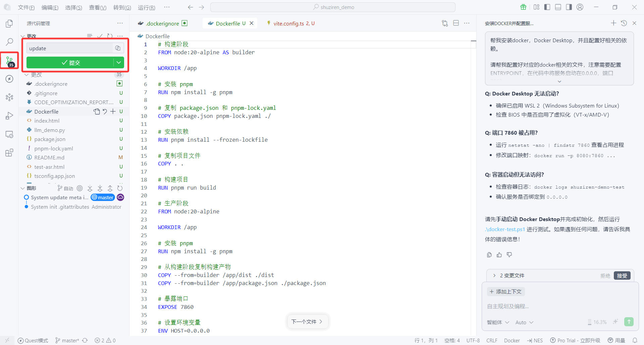The image size is (644, 345).
Task: Pull changes in the graph toolbar
Action: point(100,188)
